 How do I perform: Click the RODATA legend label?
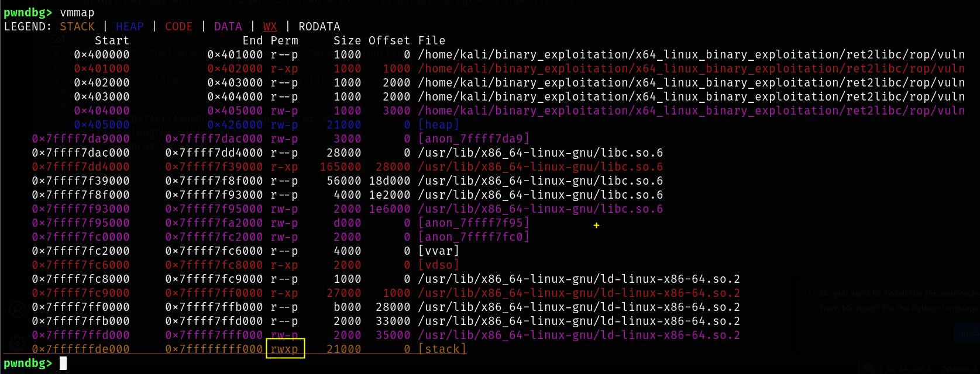coord(319,26)
